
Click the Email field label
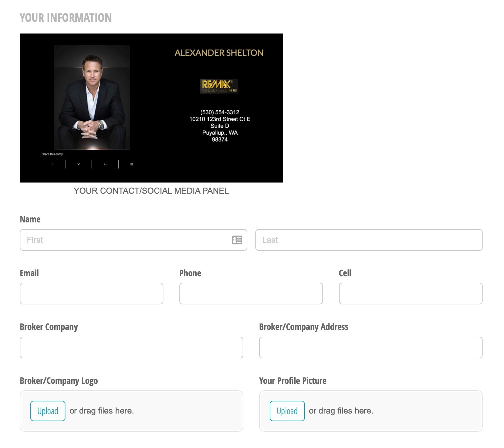29,273
